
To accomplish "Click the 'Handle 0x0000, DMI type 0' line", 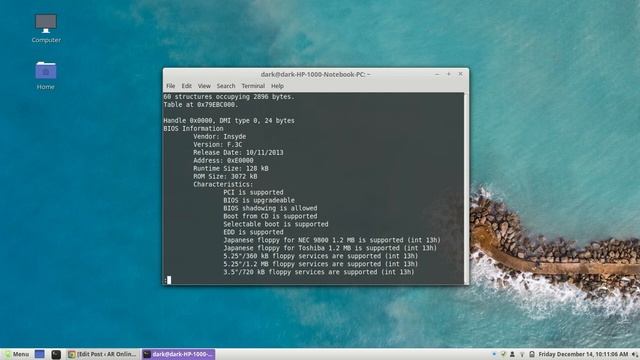I will pyautogui.click(x=229, y=120).
